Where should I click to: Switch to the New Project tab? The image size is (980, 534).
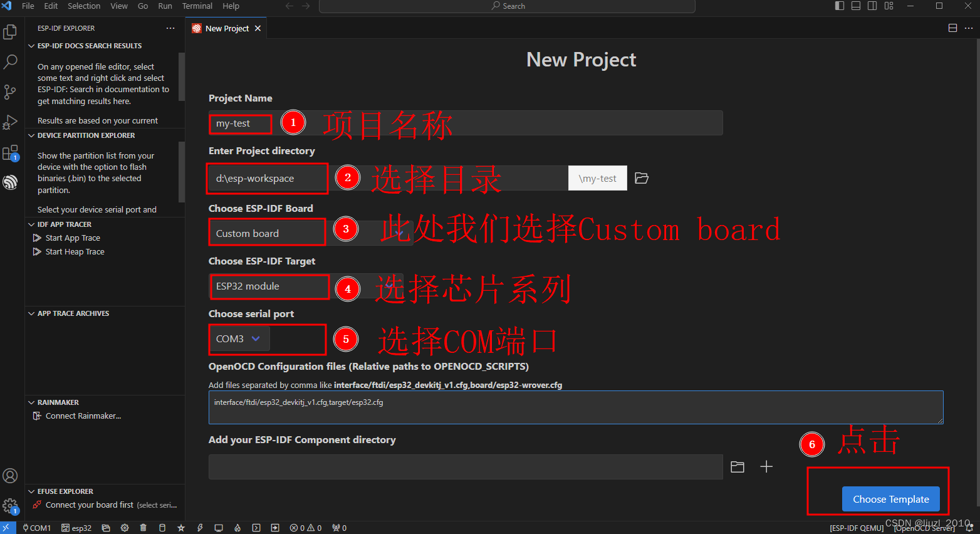226,28
